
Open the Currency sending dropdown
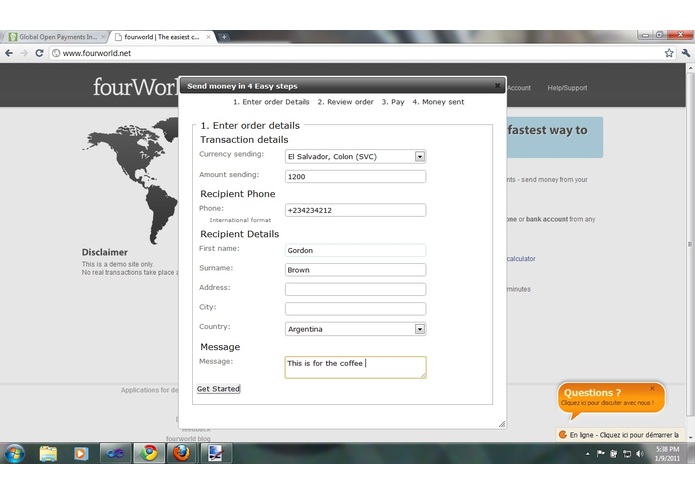pos(355,156)
